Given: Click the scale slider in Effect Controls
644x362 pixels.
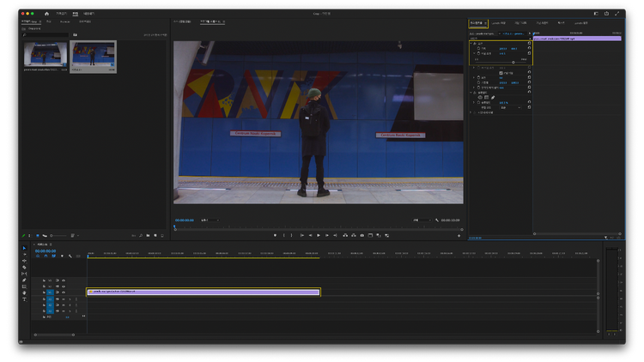Looking at the screenshot, I should 513,62.
